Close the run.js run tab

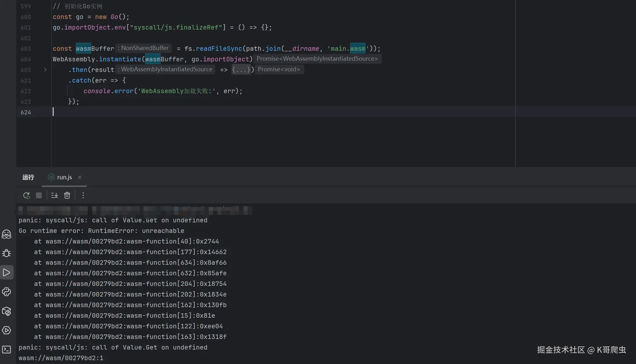click(x=80, y=177)
